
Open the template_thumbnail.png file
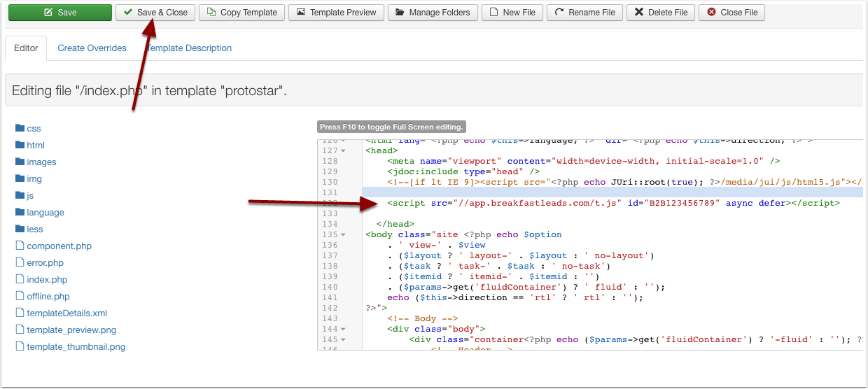coord(76,347)
